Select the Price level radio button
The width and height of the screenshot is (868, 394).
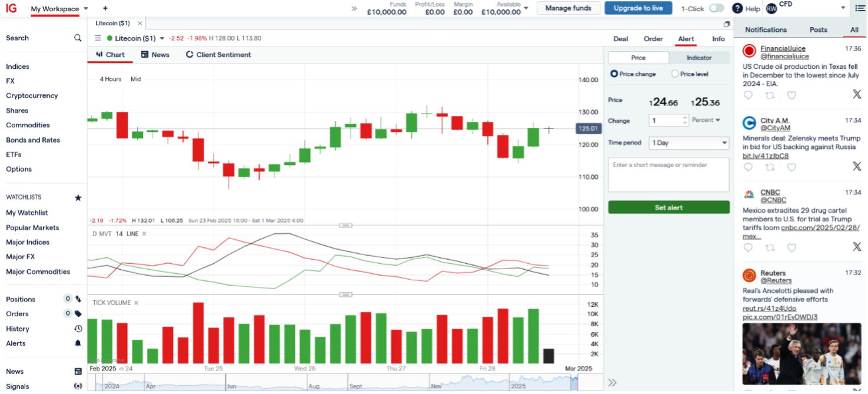point(675,74)
